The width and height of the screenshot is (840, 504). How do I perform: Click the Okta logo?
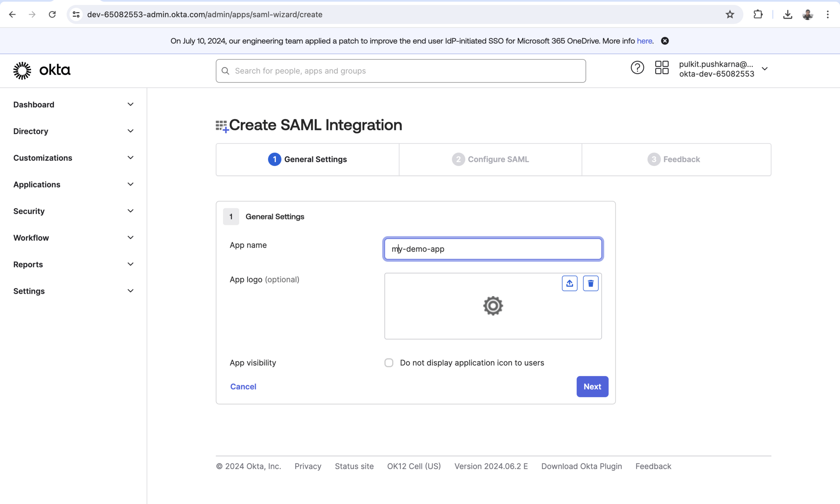coord(42,70)
